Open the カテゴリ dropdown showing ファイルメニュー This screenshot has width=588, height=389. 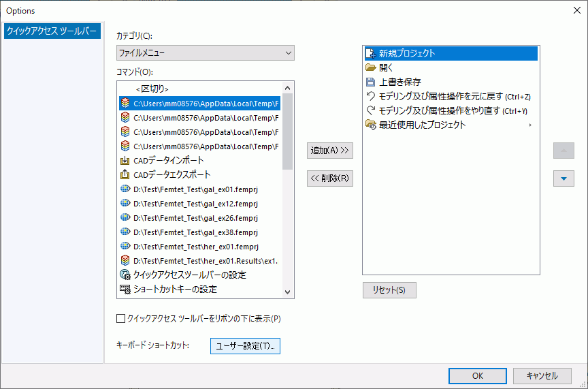(205, 53)
